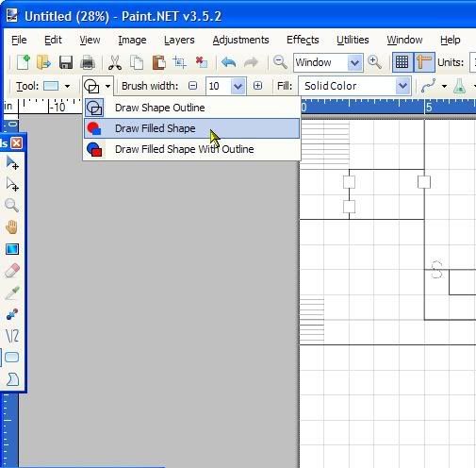Select the Rounded Rectangle tool

tap(12, 358)
